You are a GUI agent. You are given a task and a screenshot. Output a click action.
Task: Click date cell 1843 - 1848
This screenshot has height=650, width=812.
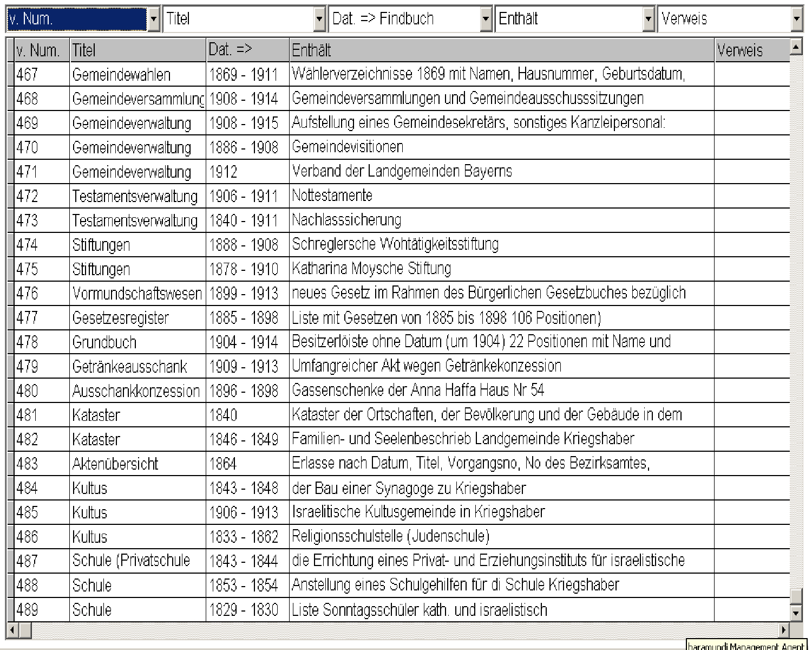247,488
